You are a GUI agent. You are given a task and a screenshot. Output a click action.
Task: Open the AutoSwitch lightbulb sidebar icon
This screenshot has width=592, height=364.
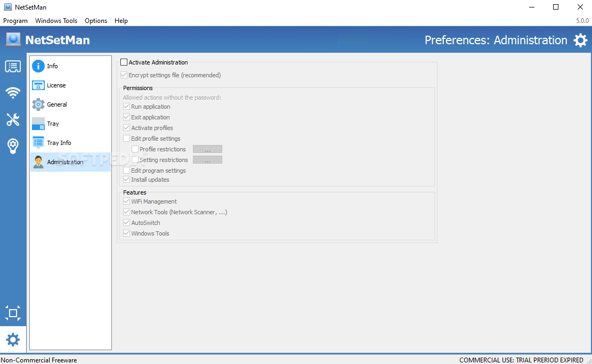click(13, 145)
